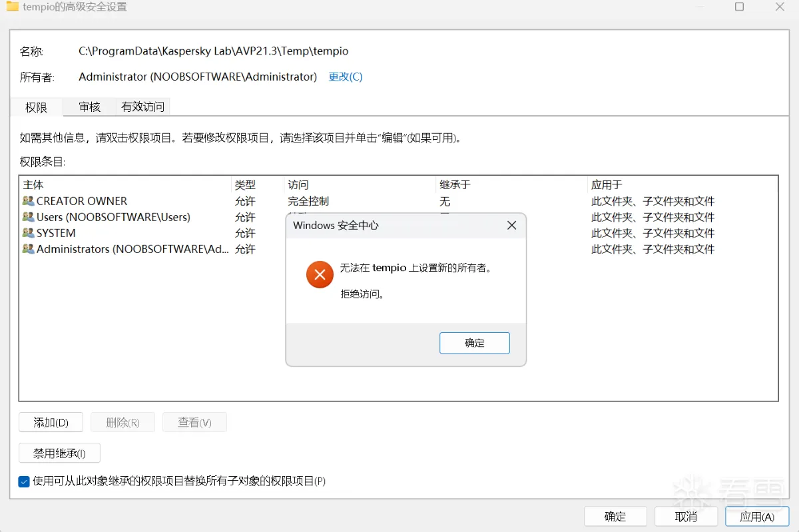Click 此文件夹、子文件夹和文件 in Administrators row
This screenshot has width=799, height=532.
pos(653,249)
